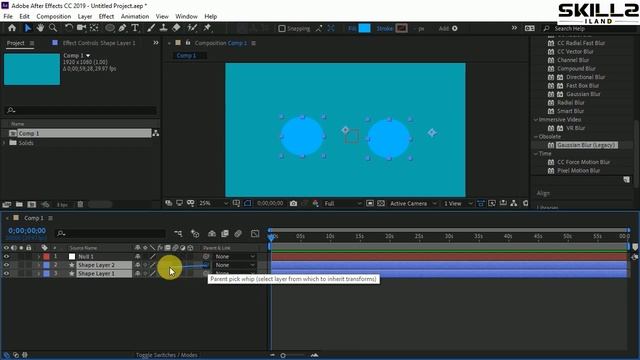Click the snapshot camera icon in viewer
This screenshot has height=360, width=640.
[x=293, y=203]
